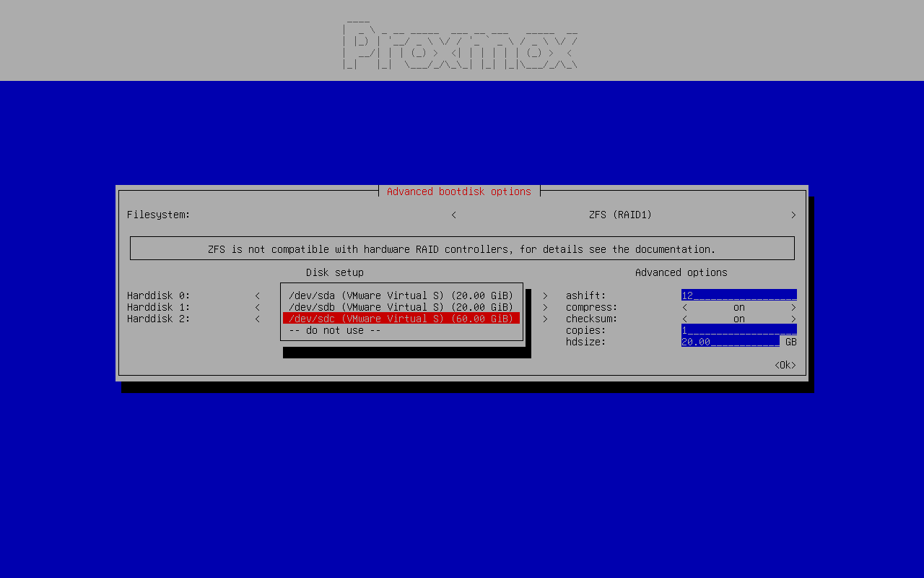Click the "Harddisk 1:" label
Screen dimensions: 924x578
pyautogui.click(x=159, y=307)
